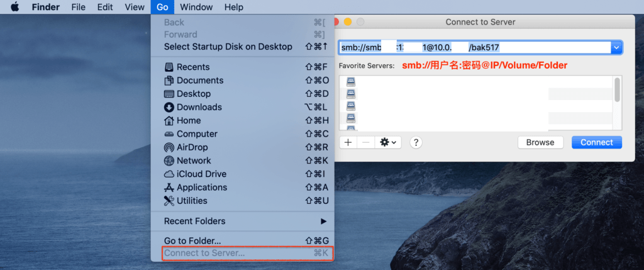Minimize the Connect to Server window
Image resolution: width=644 pixels, height=270 pixels.
click(348, 22)
